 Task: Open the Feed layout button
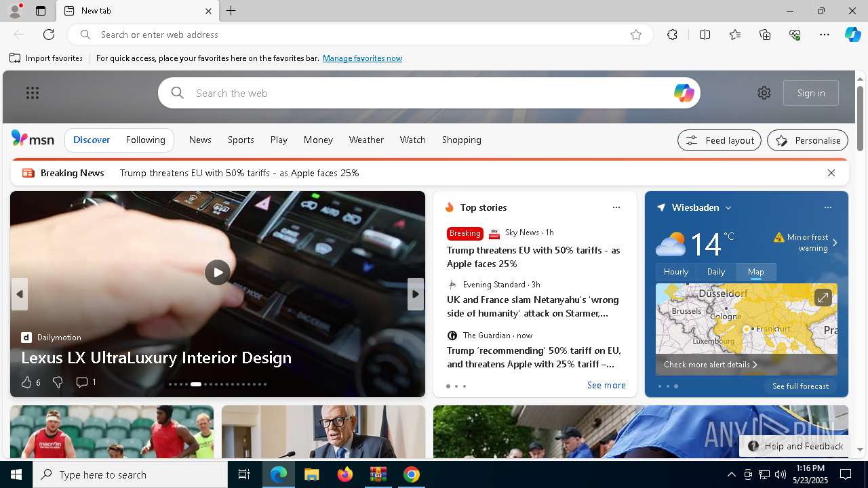(719, 140)
